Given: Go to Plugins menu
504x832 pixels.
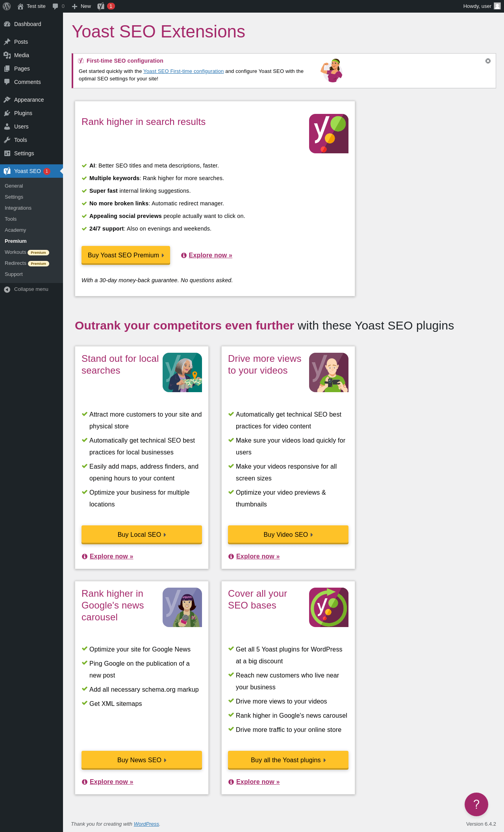Looking at the screenshot, I should click(x=31, y=113).
